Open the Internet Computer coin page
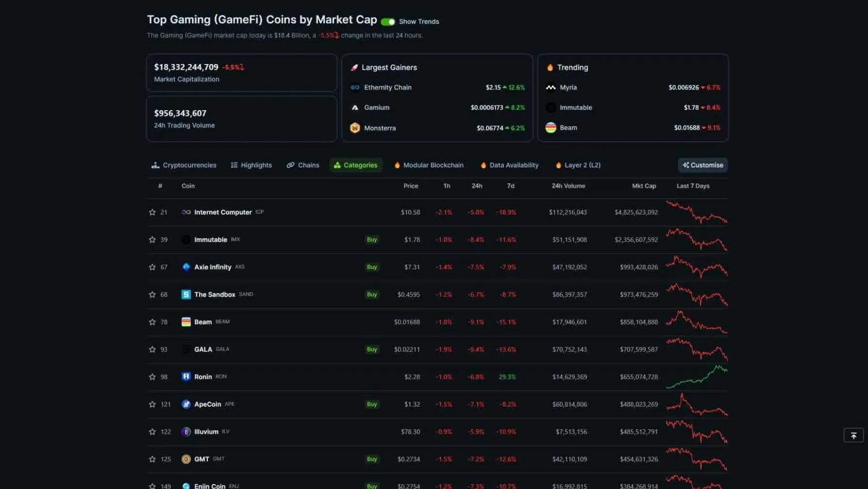Screen dimensions: 868x489 [222, 212]
